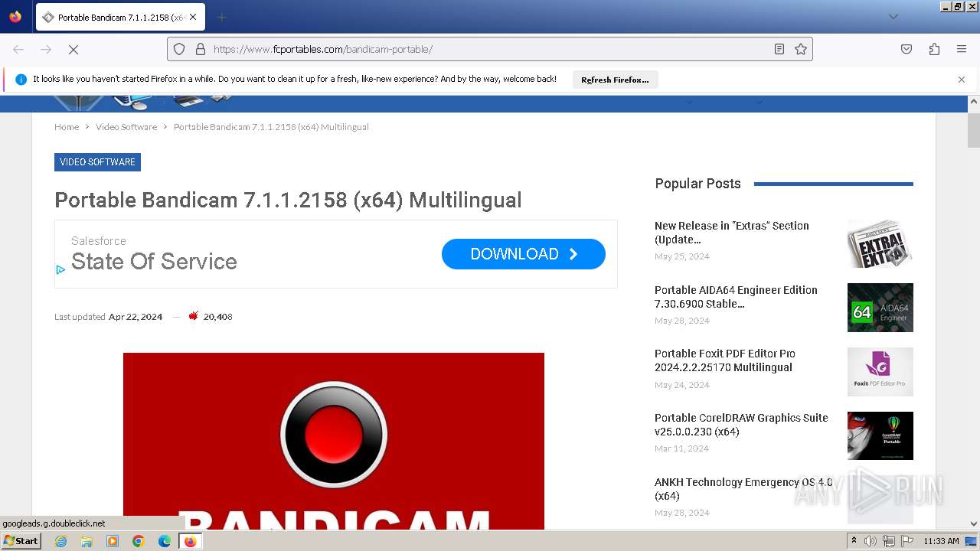This screenshot has height=551, width=980.
Task: Open Portable AIDA64 Engineer Edition post
Action: 736,297
